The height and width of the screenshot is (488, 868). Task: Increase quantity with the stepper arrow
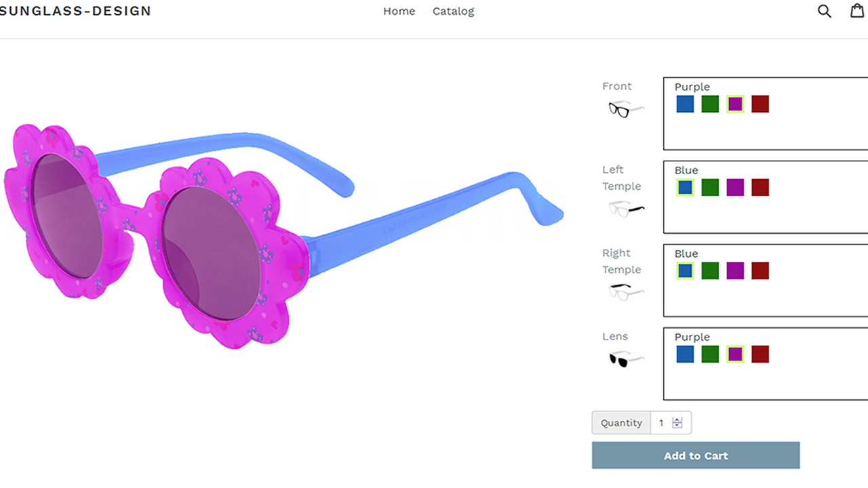[x=677, y=420]
